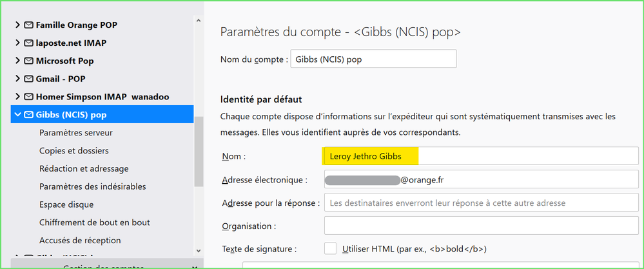Open Paramètres des indésirables

[92, 186]
